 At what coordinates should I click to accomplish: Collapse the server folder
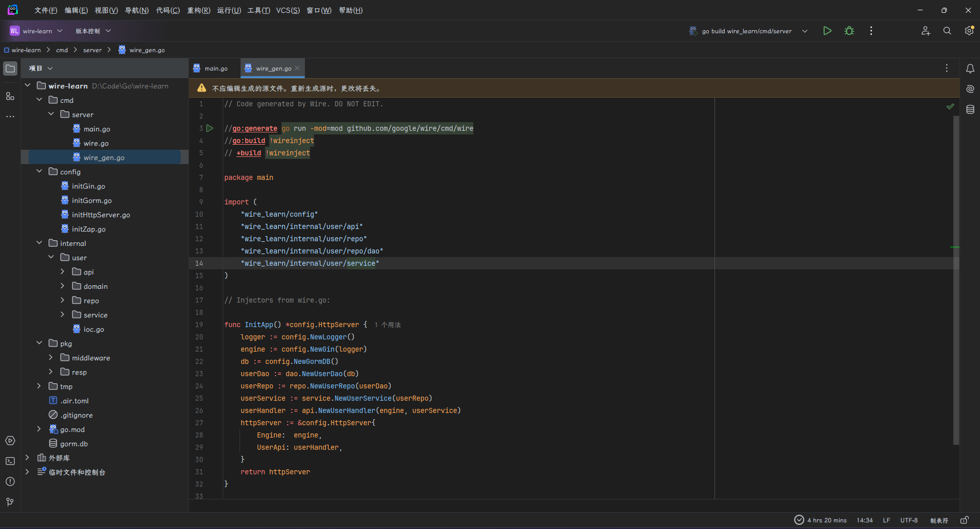(x=51, y=114)
